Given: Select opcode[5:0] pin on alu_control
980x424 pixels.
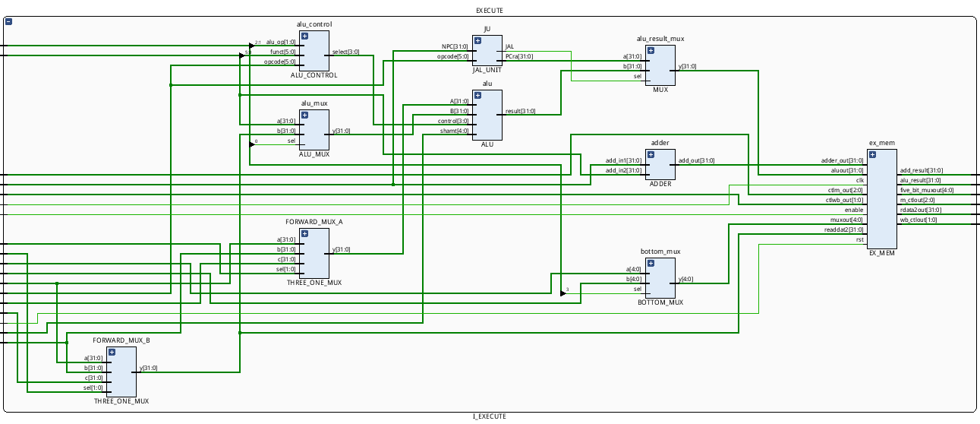Looking at the screenshot, I should pos(282,62).
